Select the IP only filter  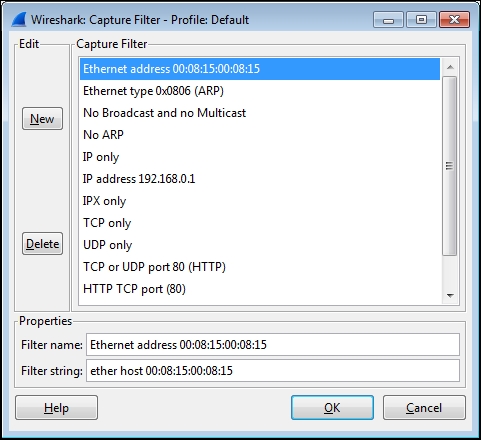tap(260, 157)
